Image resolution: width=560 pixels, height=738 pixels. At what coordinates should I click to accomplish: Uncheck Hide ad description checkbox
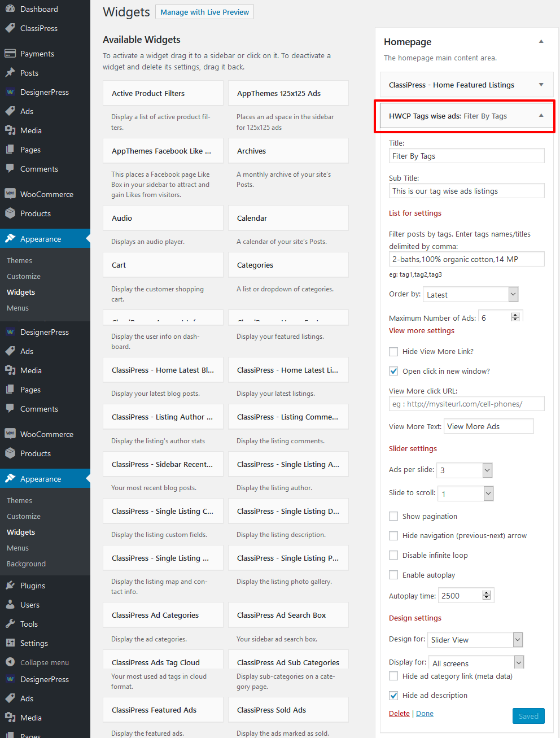(393, 696)
